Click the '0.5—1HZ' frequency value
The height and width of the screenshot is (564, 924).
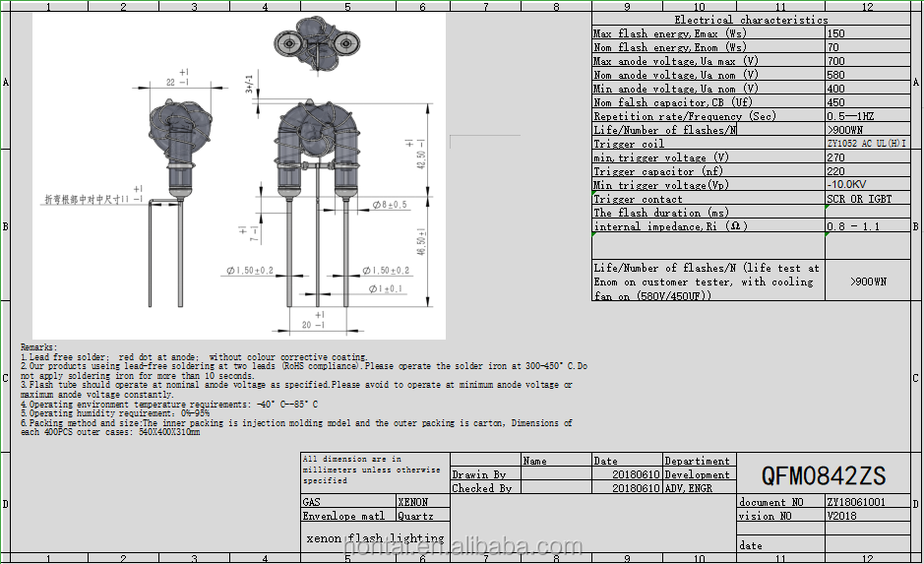coord(850,116)
